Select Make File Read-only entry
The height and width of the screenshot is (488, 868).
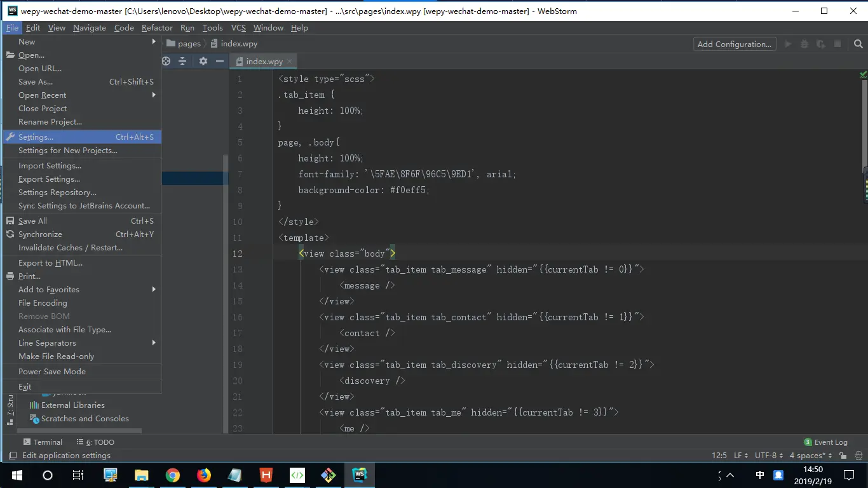82,356
